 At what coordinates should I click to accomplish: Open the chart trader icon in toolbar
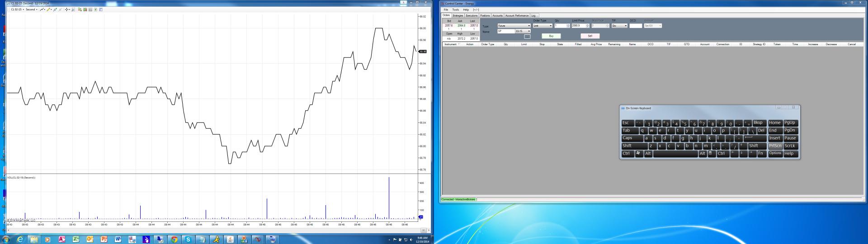click(80, 9)
